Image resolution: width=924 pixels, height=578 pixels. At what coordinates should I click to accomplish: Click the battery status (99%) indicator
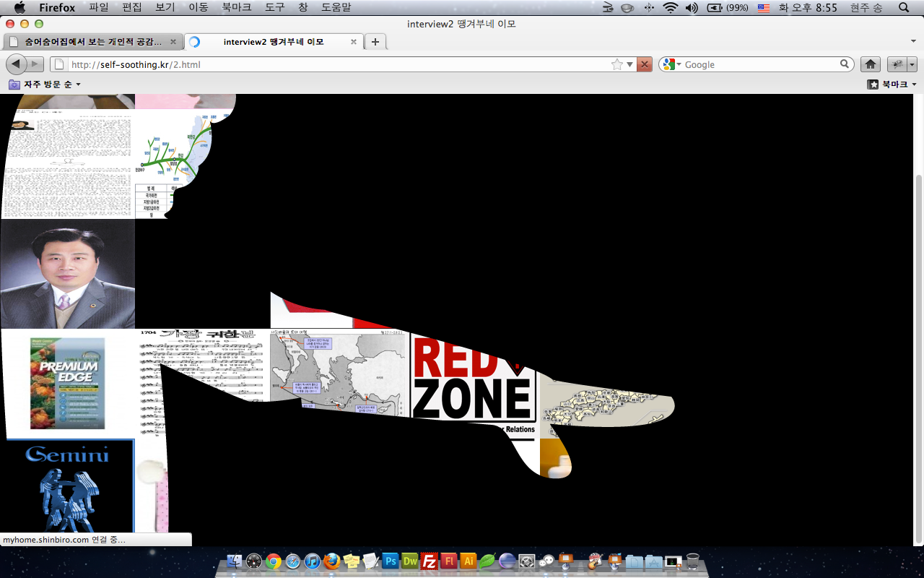tap(727, 7)
